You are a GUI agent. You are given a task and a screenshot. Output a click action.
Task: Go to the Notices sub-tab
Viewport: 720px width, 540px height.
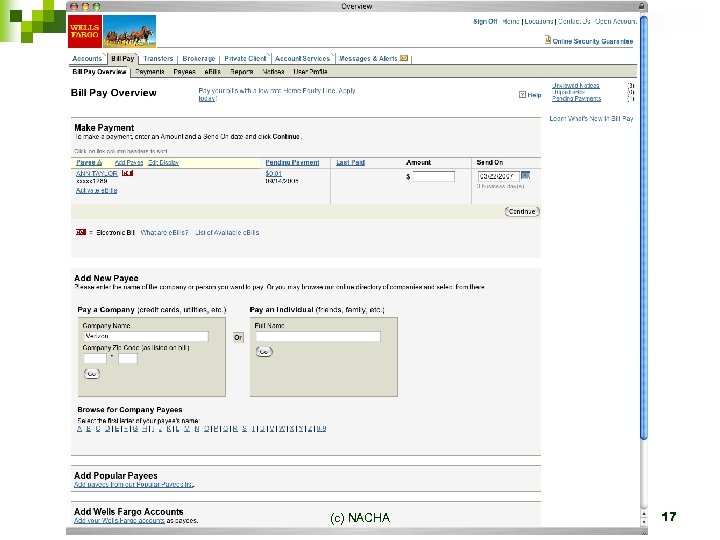click(x=273, y=72)
